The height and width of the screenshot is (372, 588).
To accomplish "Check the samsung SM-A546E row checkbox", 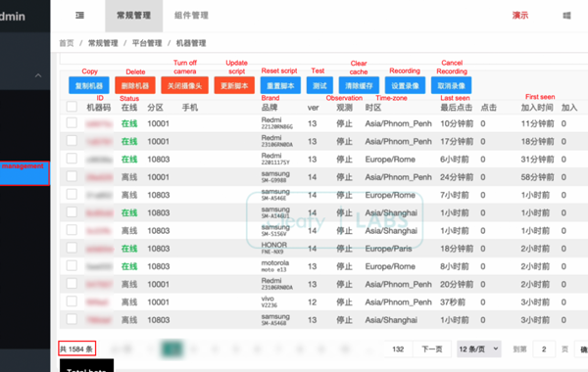I will tap(72, 195).
